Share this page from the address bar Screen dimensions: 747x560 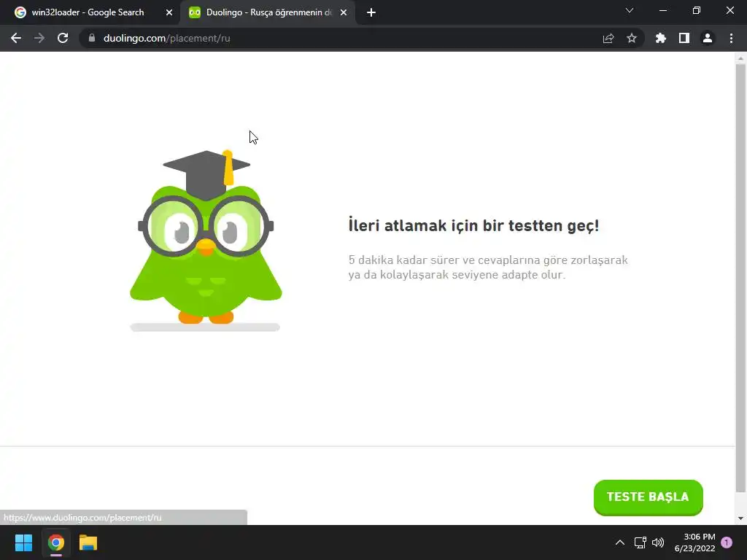tap(608, 38)
